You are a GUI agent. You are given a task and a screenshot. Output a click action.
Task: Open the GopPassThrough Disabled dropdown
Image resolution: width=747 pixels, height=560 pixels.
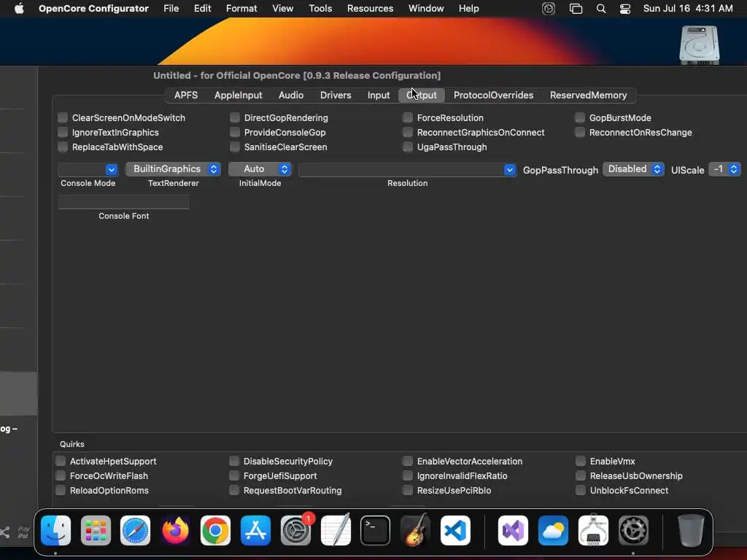[x=633, y=169]
